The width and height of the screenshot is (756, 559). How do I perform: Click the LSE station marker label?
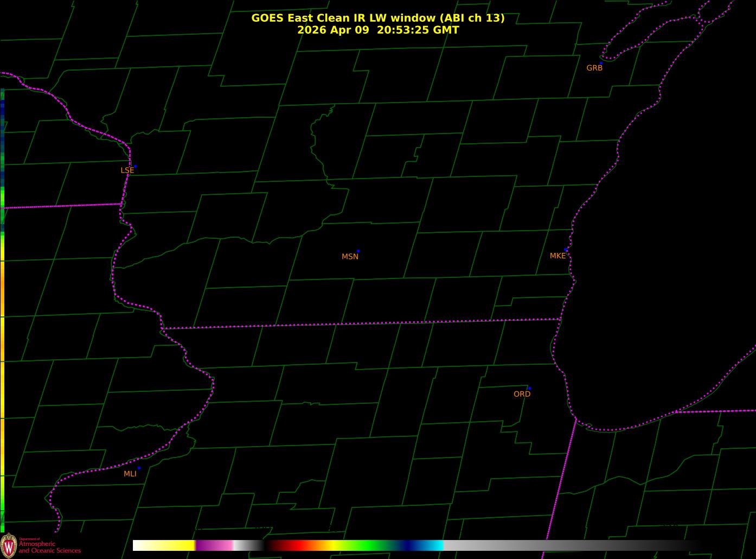(x=127, y=170)
